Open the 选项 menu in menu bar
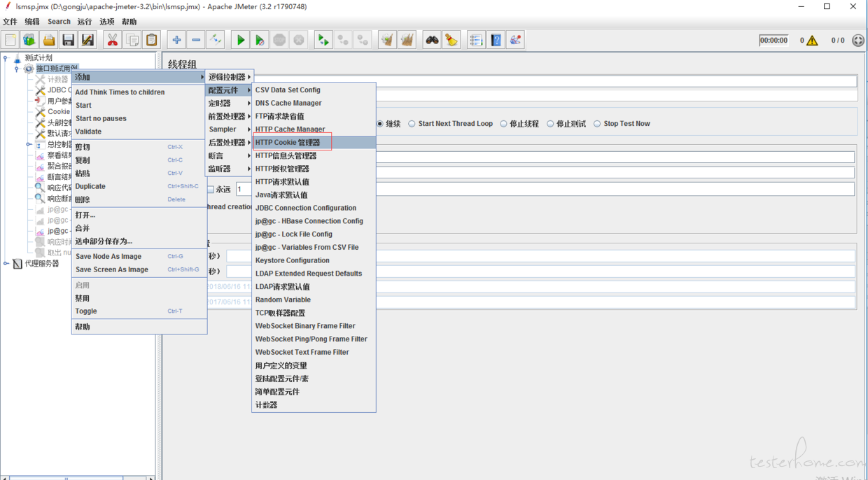868x480 pixels. pyautogui.click(x=106, y=22)
